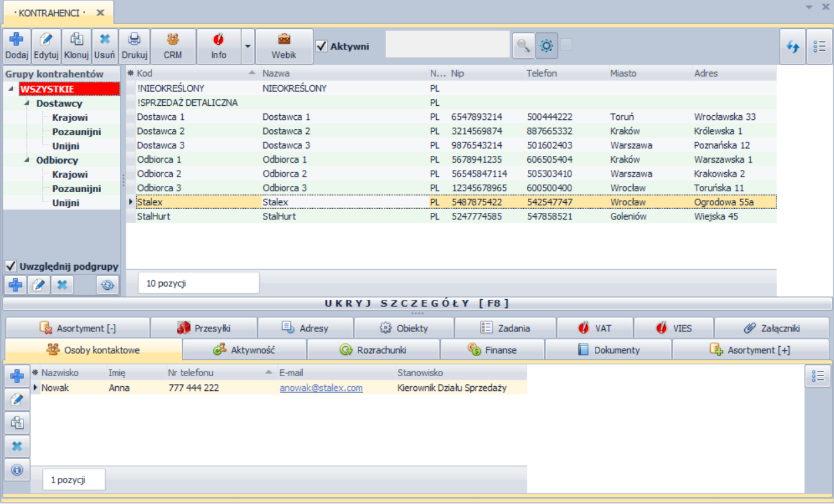Toggle the Aktywni checkbox

pos(322,46)
